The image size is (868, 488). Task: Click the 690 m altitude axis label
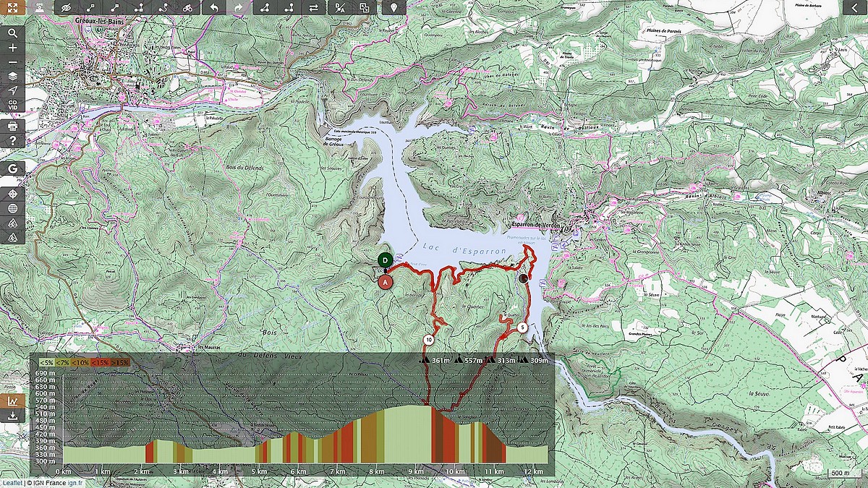46,373
